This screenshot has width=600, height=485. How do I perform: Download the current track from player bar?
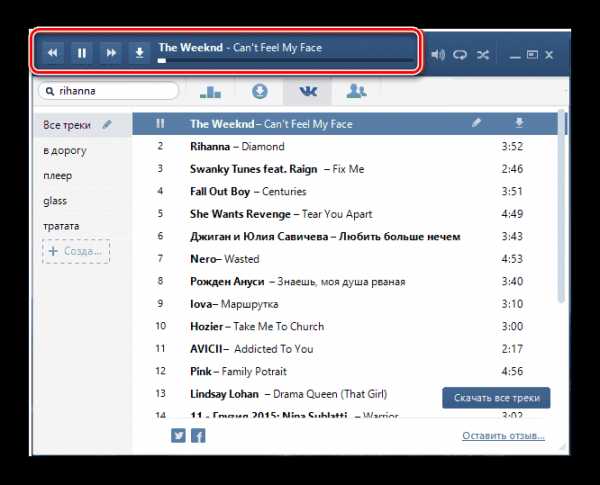point(140,53)
